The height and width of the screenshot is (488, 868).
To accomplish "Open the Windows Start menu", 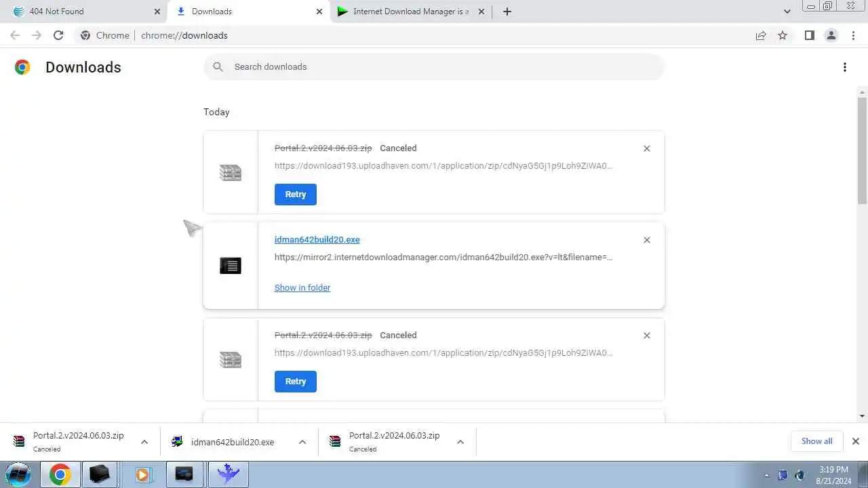I will (19, 474).
